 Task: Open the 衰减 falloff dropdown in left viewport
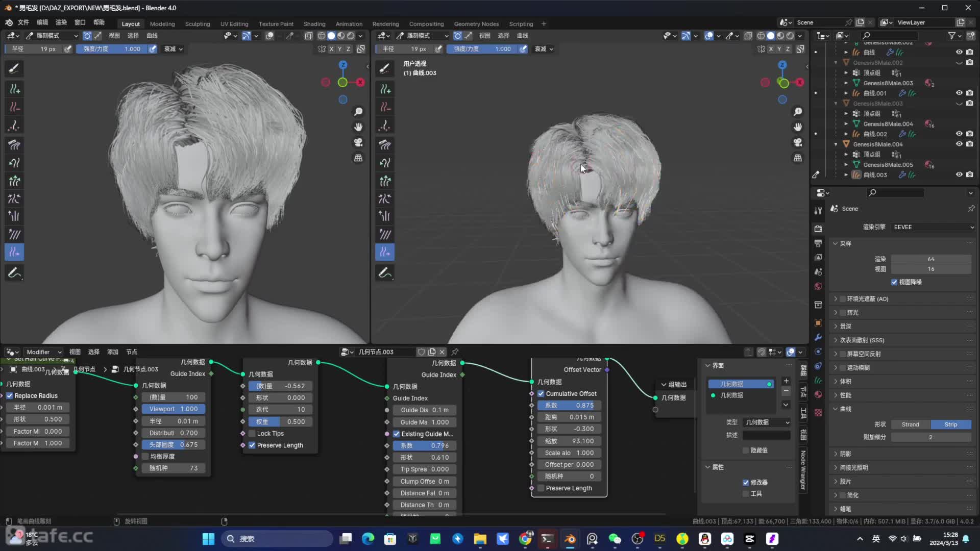(x=173, y=49)
